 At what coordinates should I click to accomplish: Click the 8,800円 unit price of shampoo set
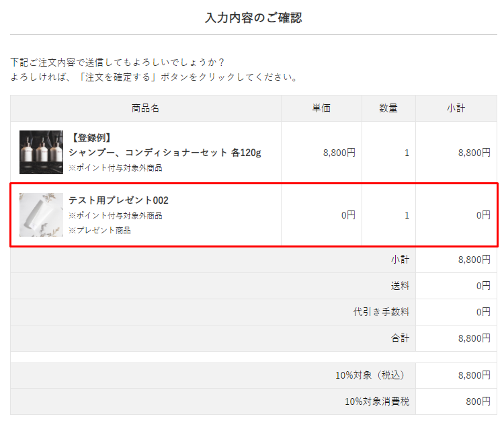pyautogui.click(x=339, y=153)
